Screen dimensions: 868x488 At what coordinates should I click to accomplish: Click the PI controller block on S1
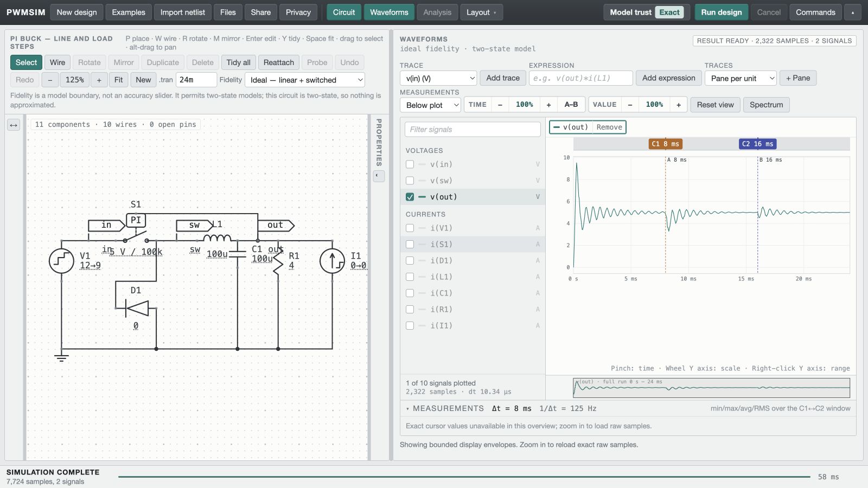pyautogui.click(x=136, y=220)
